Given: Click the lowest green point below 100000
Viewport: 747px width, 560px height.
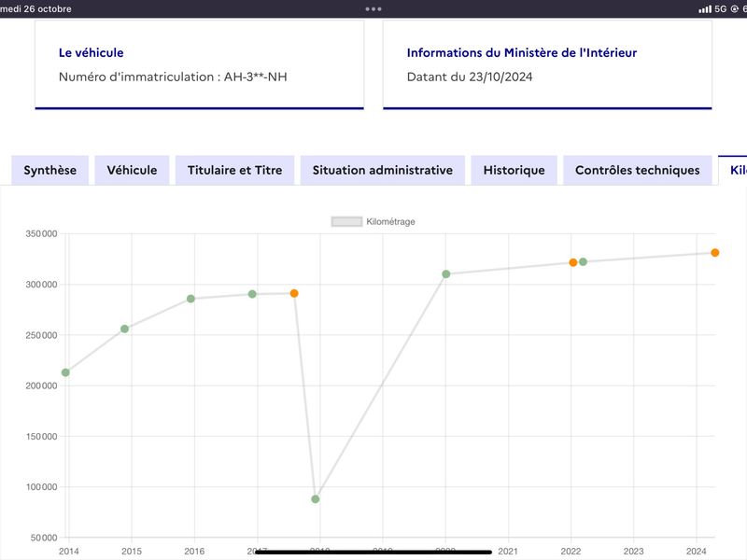Looking at the screenshot, I should click(316, 499).
